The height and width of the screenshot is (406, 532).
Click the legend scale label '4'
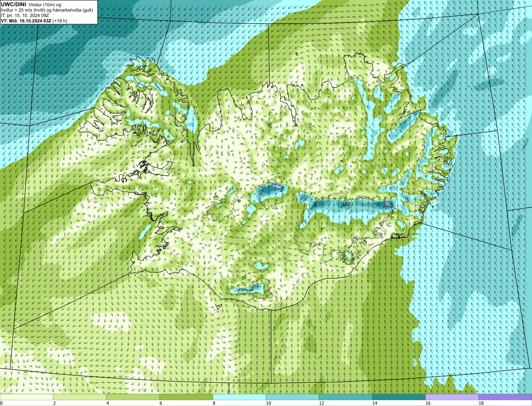pos(108,403)
